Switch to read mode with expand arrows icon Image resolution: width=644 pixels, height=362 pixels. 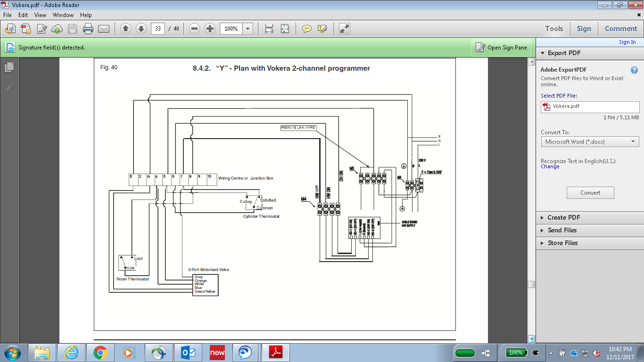(x=345, y=29)
